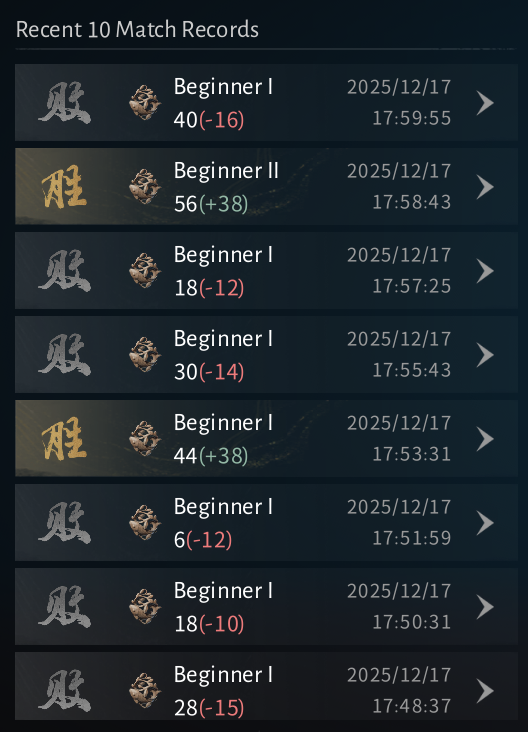The width and height of the screenshot is (528, 732).
Task: Click the defeat icon of 17:59:55 match
Action: [x=64, y=103]
